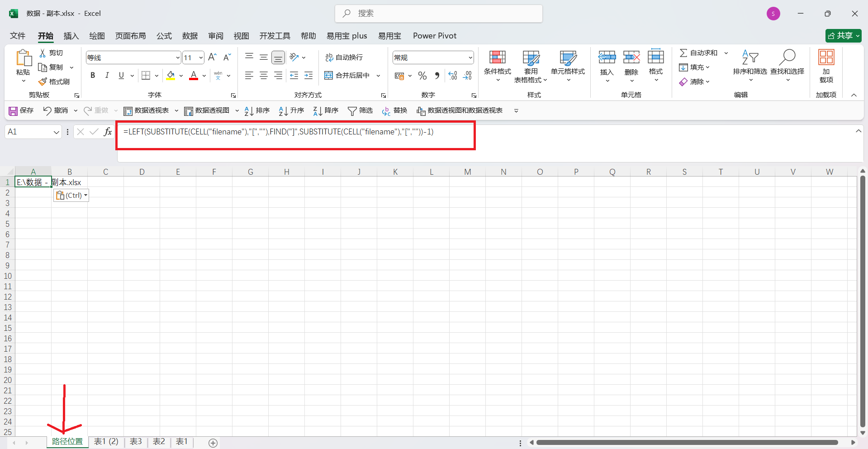868x449 pixels.
Task: Click the borders icon
Action: 146,76
